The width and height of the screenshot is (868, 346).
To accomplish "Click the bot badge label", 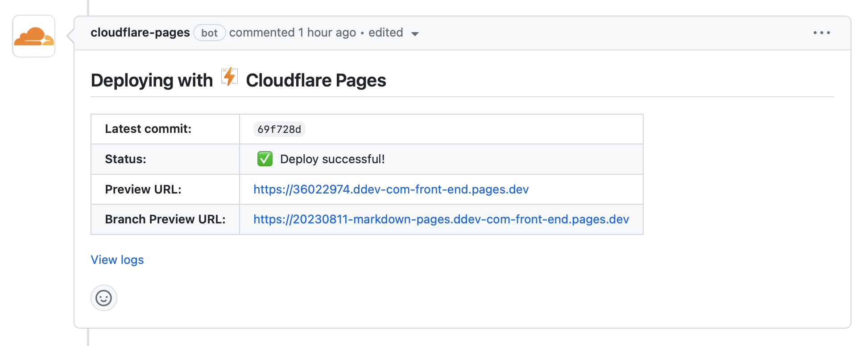I will click(209, 33).
